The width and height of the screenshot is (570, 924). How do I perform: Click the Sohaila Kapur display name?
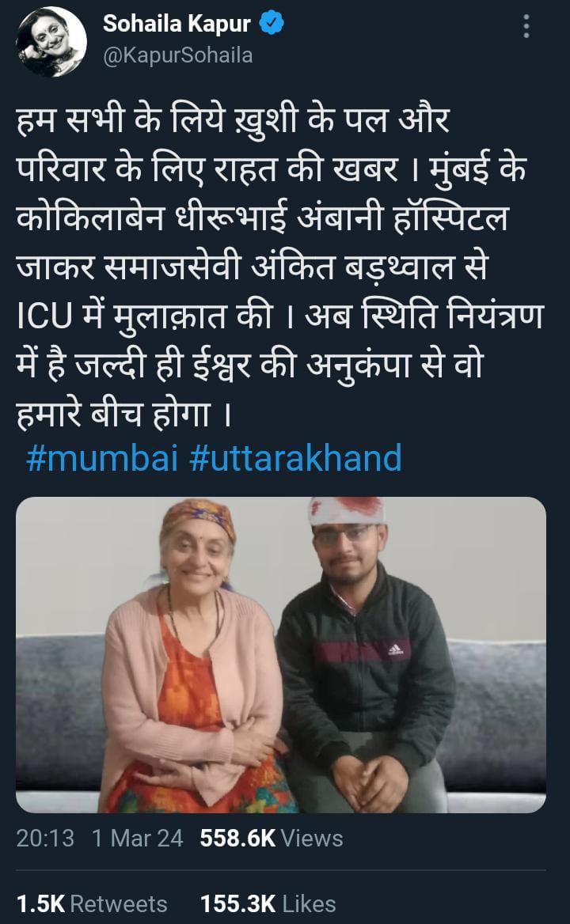tap(177, 24)
